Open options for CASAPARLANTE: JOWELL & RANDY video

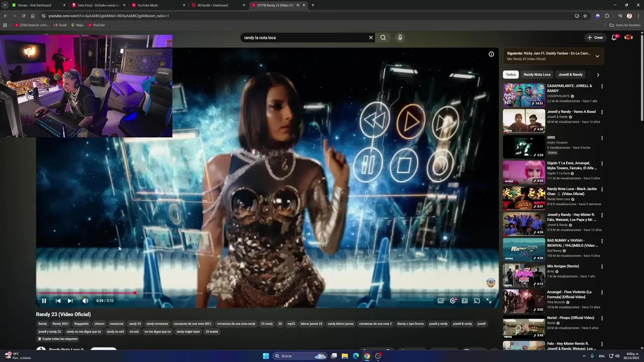point(602,86)
